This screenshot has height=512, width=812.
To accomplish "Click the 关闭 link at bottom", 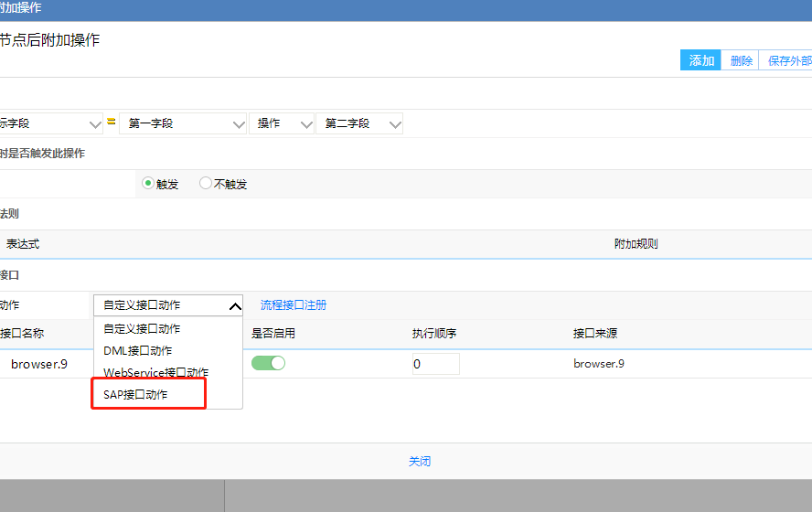I will 419,462.
